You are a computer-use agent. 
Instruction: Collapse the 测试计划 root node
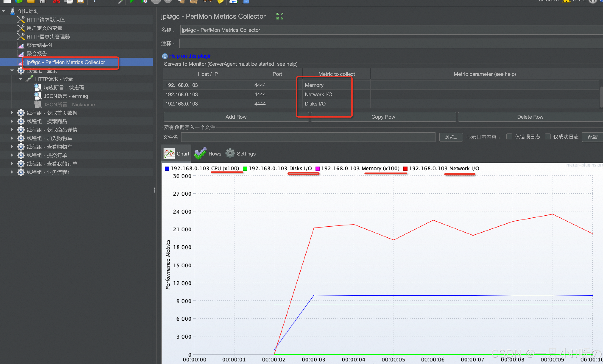tap(3, 11)
